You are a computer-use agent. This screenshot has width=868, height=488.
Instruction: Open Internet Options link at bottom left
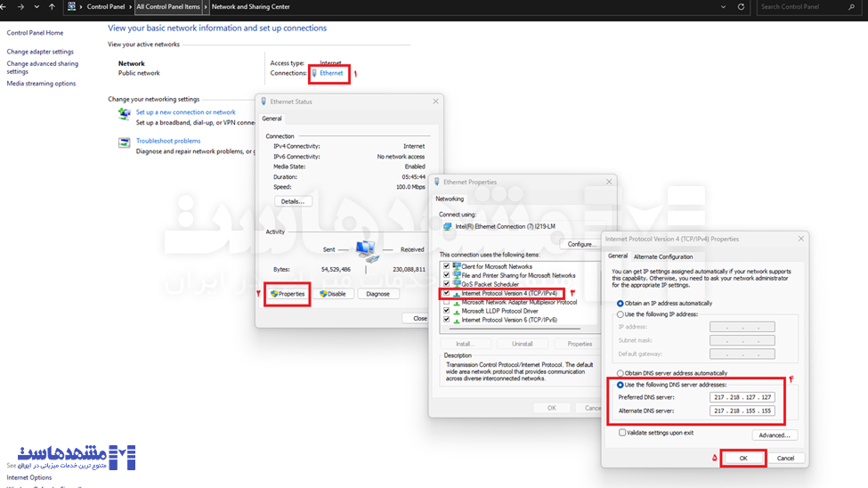coord(28,477)
